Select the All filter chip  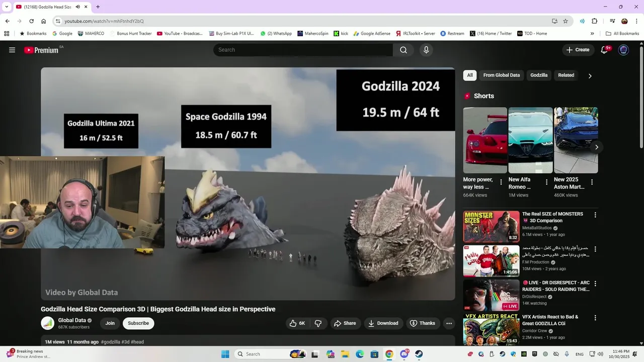click(x=470, y=75)
